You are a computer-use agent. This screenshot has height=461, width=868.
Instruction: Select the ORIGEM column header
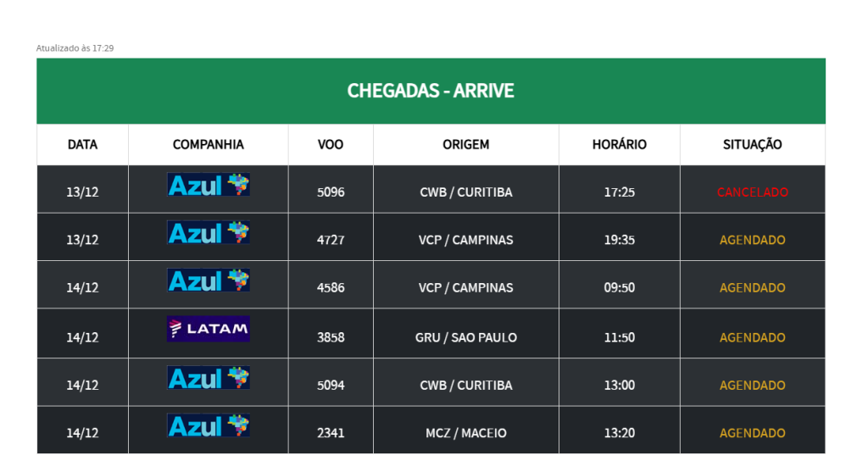coord(466,144)
